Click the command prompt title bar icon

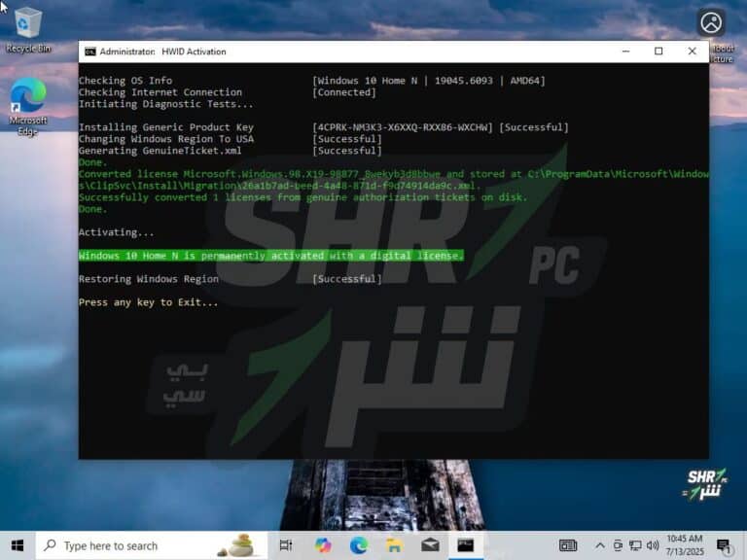[x=90, y=52]
